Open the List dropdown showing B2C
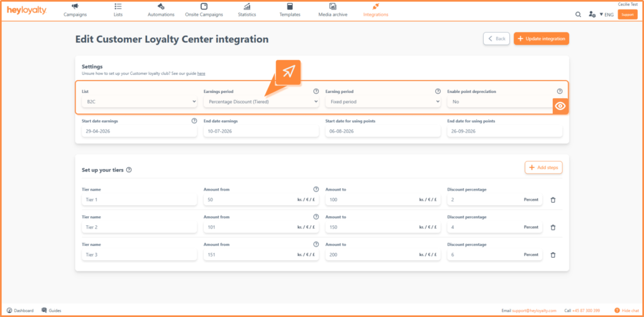 pyautogui.click(x=139, y=101)
